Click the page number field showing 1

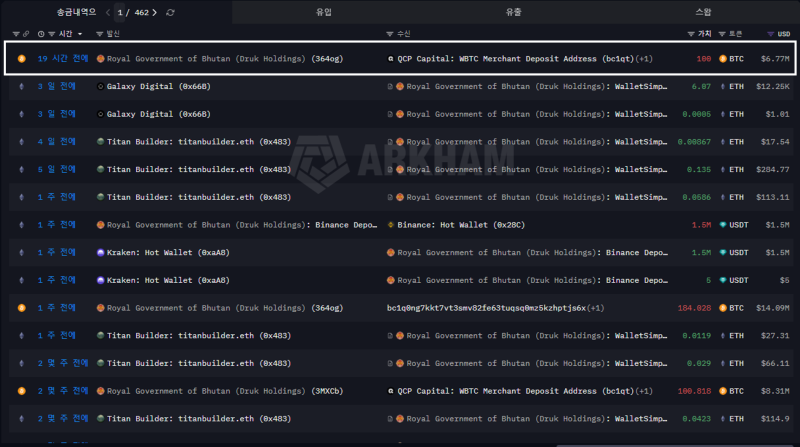120,12
